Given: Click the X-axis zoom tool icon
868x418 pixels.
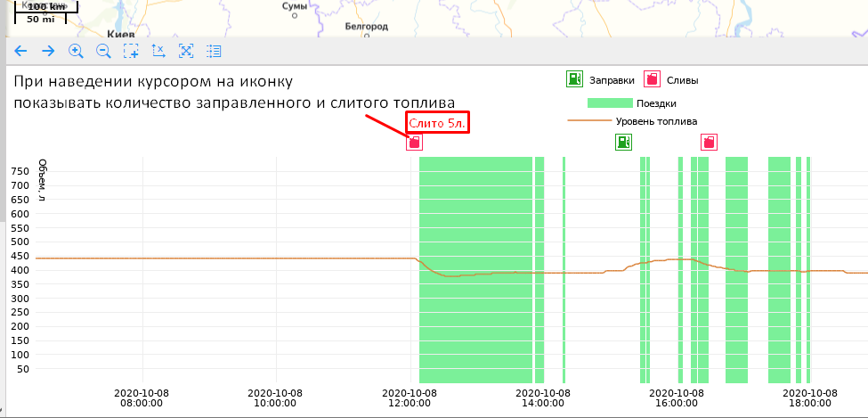Looking at the screenshot, I should click(158, 52).
